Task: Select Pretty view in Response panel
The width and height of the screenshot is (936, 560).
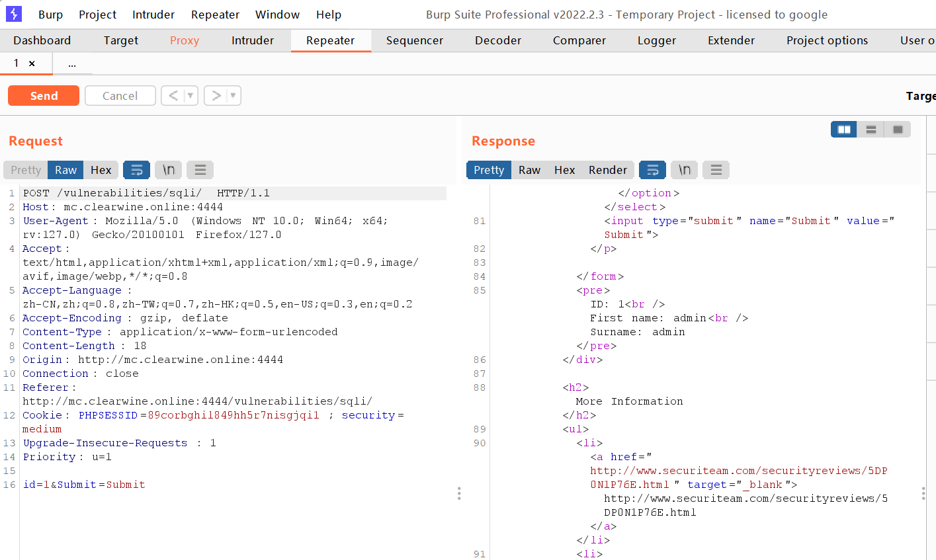Action: click(489, 170)
